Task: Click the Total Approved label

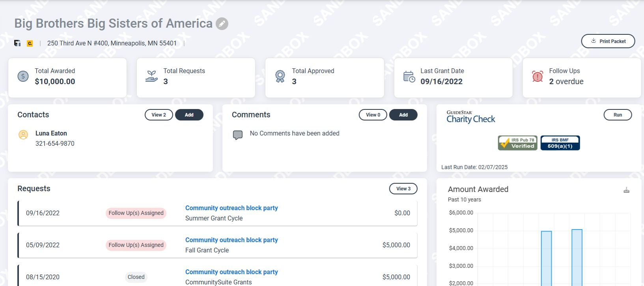Action: [313, 71]
